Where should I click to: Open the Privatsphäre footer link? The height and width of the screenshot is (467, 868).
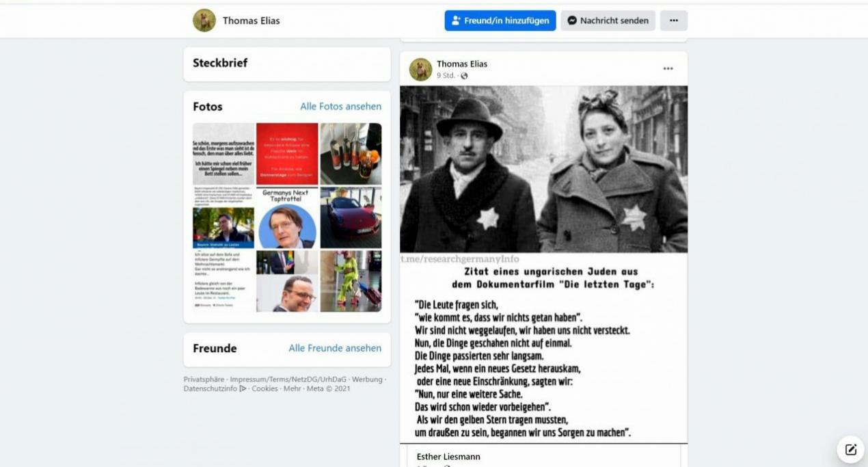(204, 379)
